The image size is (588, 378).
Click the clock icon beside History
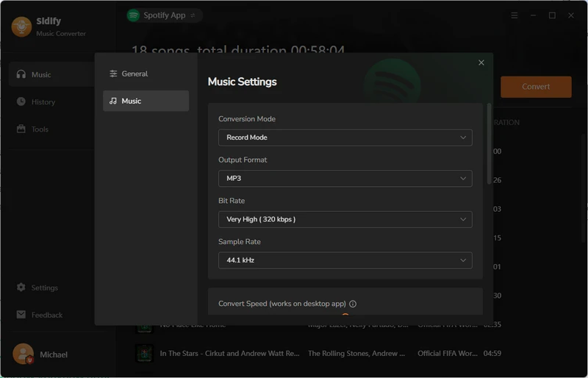tap(21, 101)
